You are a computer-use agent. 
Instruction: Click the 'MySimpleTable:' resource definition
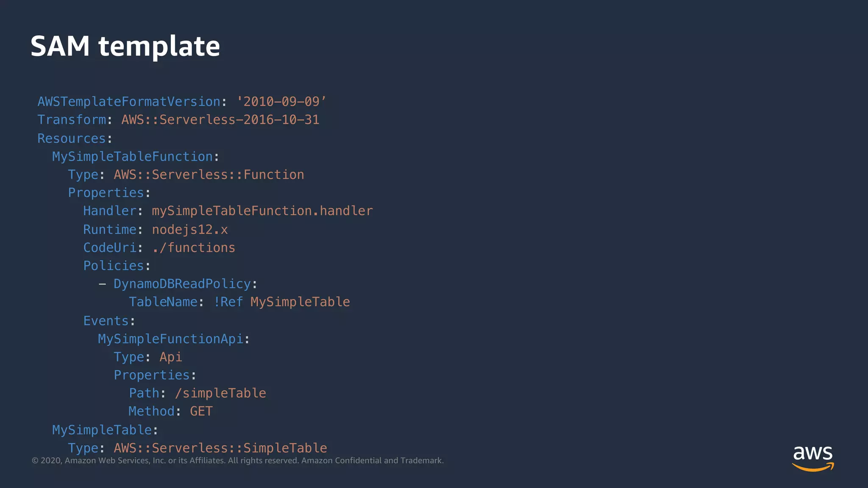(x=105, y=430)
